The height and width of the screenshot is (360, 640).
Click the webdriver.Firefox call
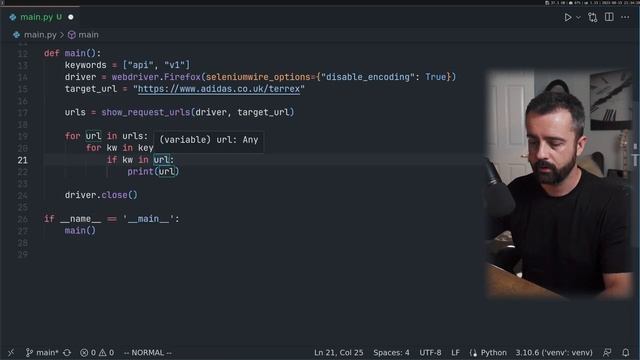156,77
